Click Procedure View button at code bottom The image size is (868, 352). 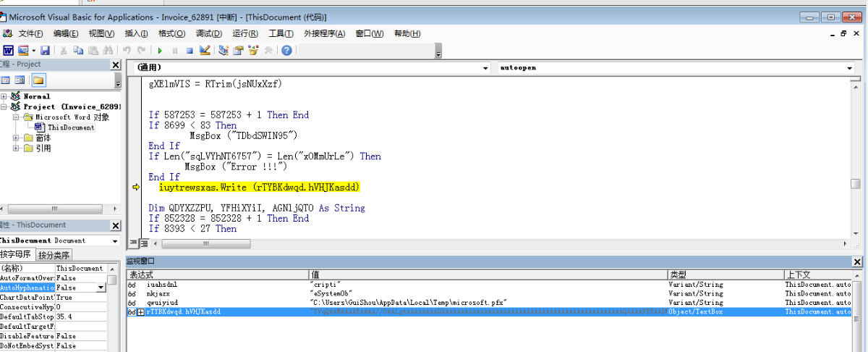(x=132, y=243)
